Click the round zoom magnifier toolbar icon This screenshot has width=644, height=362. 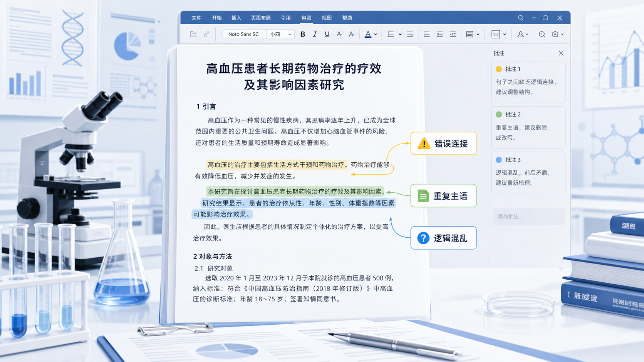click(542, 34)
